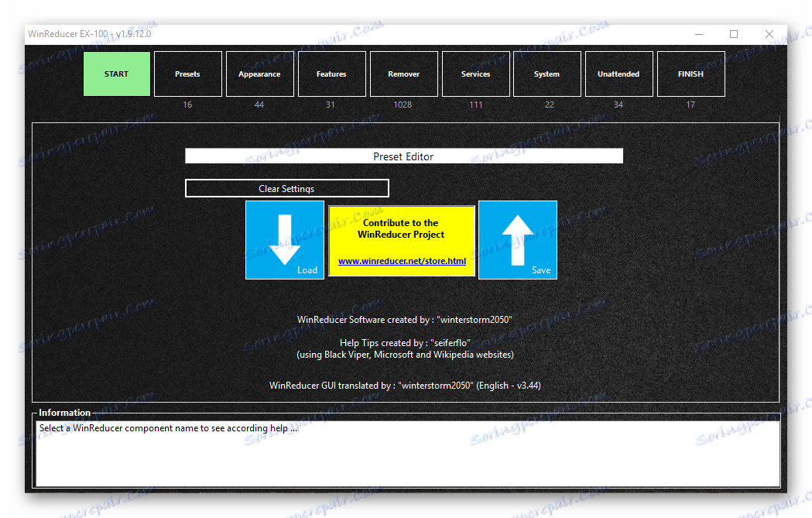Click the Save preset up-arrow tile
This screenshot has width=812, height=518.
tap(518, 240)
